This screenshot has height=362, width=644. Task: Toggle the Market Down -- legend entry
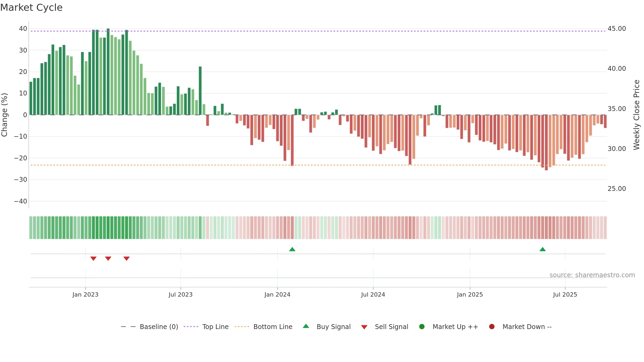tap(520, 327)
